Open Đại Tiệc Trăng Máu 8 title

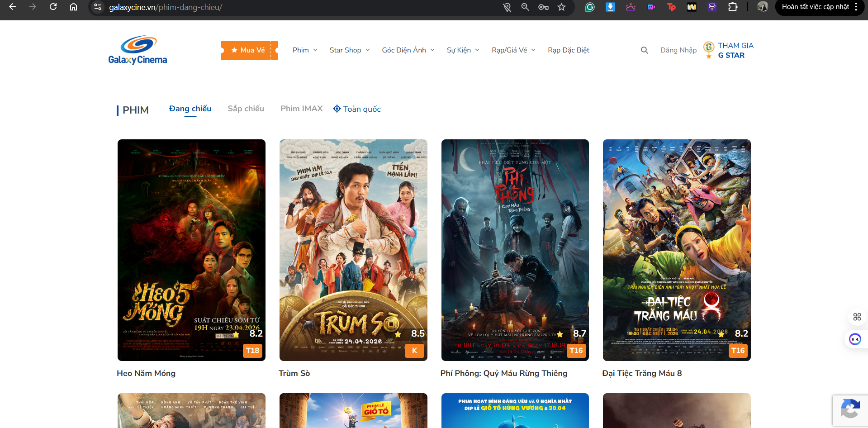pos(642,373)
